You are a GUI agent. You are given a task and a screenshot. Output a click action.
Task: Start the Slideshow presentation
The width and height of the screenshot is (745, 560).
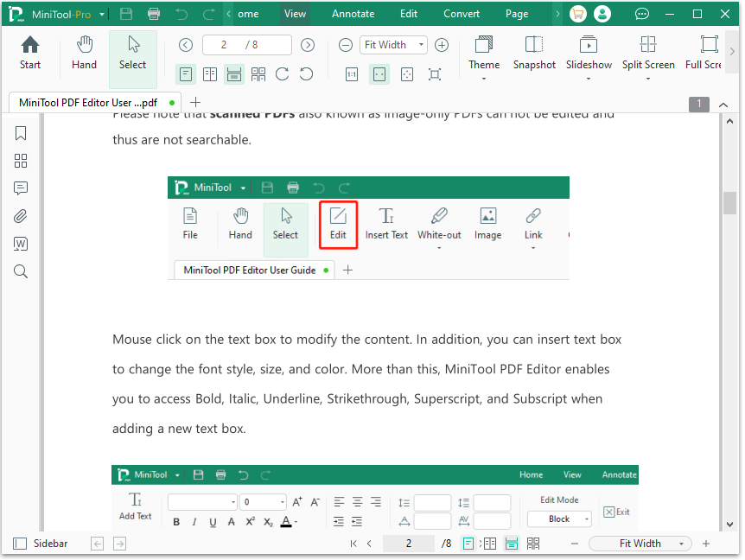pos(589,53)
